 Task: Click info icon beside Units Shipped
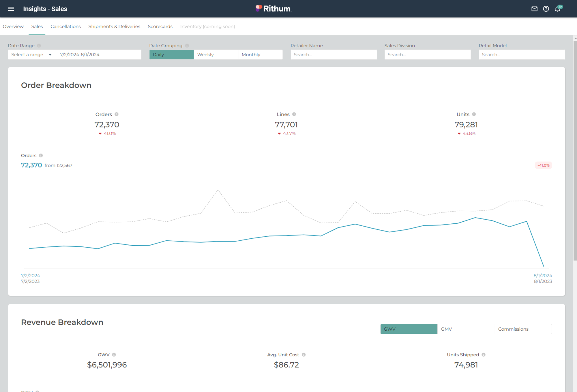click(484, 355)
